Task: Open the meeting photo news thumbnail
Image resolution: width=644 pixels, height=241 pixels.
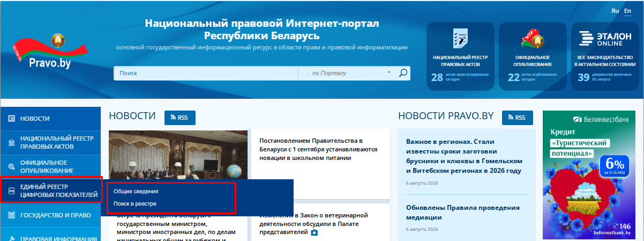Action: pyautogui.click(x=178, y=155)
